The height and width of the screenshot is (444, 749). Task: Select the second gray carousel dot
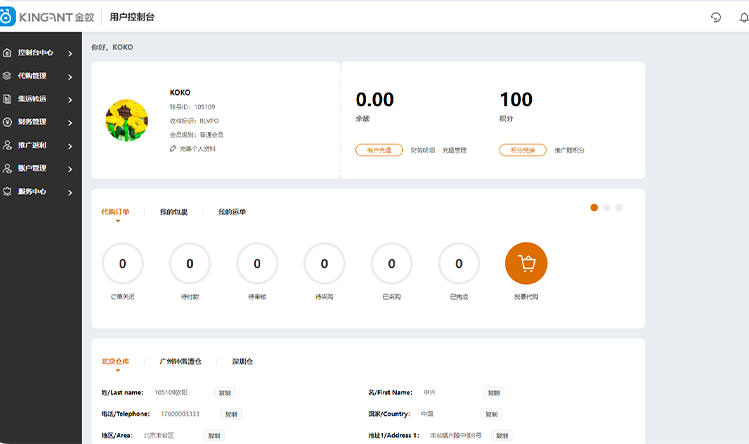point(606,207)
